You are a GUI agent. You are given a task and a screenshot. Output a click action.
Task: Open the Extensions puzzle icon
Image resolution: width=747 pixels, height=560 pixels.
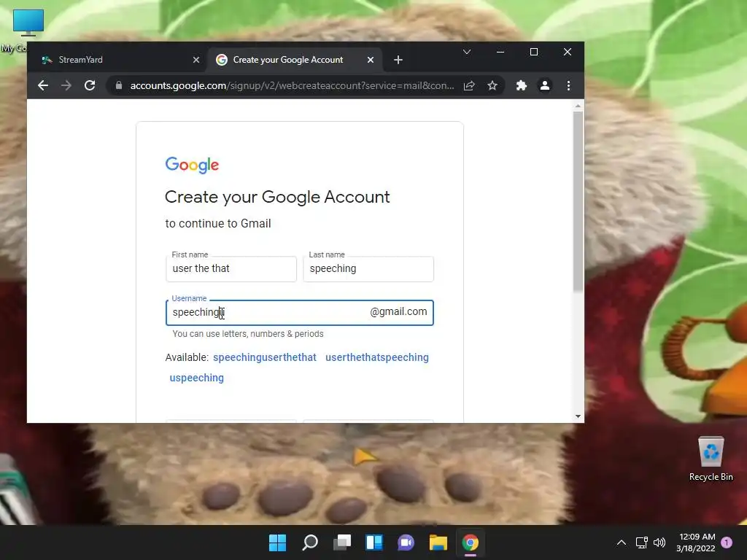[521, 86]
